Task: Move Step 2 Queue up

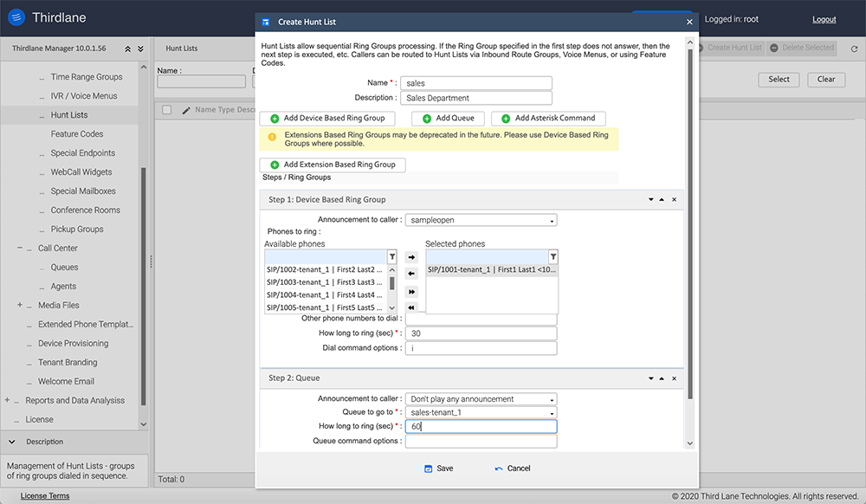Action: (662, 378)
